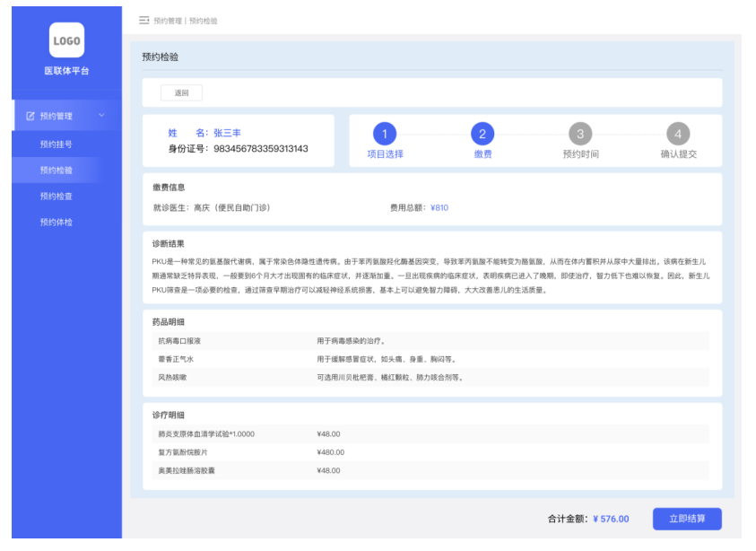This screenshot has height=551, width=756.
Task: Open 预约挂号 in the sidebar
Action: pos(56,144)
